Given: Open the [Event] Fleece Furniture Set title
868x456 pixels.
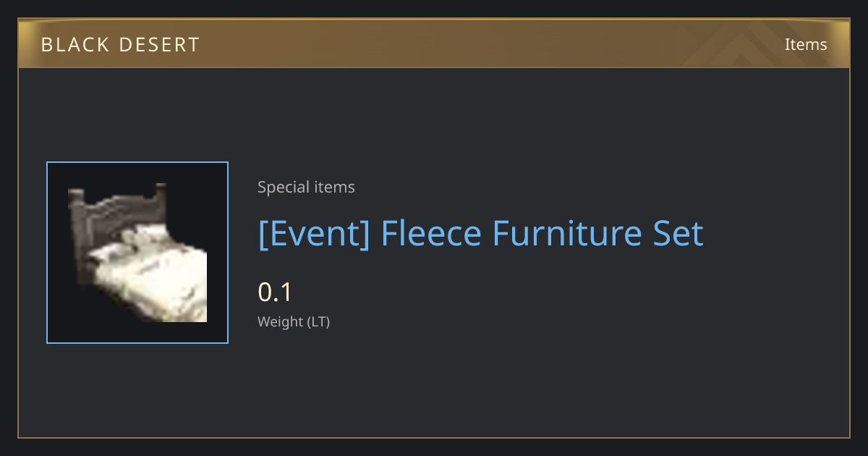Looking at the screenshot, I should point(480,234).
